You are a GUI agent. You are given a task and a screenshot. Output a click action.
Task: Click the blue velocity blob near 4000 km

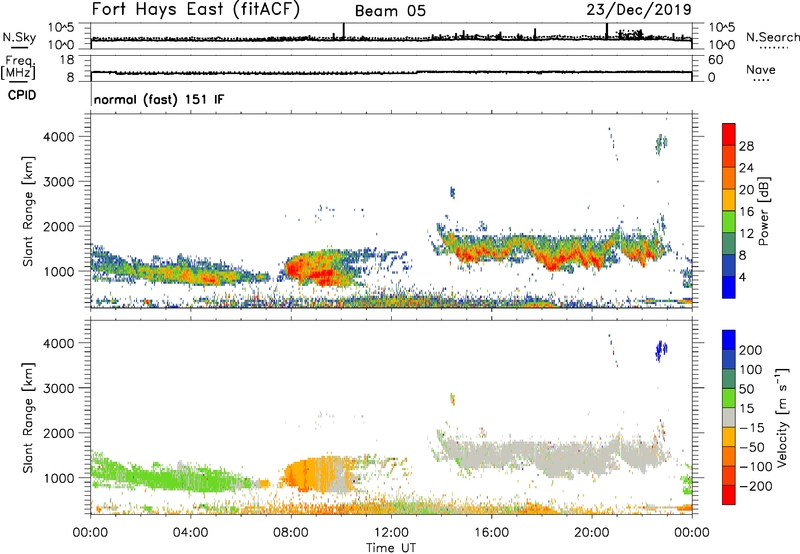pyautogui.click(x=661, y=350)
